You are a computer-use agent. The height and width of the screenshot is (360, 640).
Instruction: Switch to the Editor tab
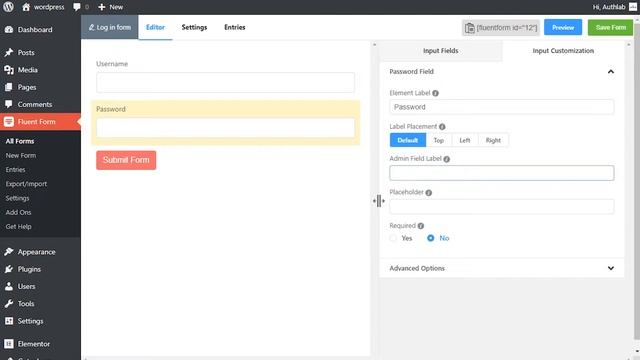(x=156, y=27)
